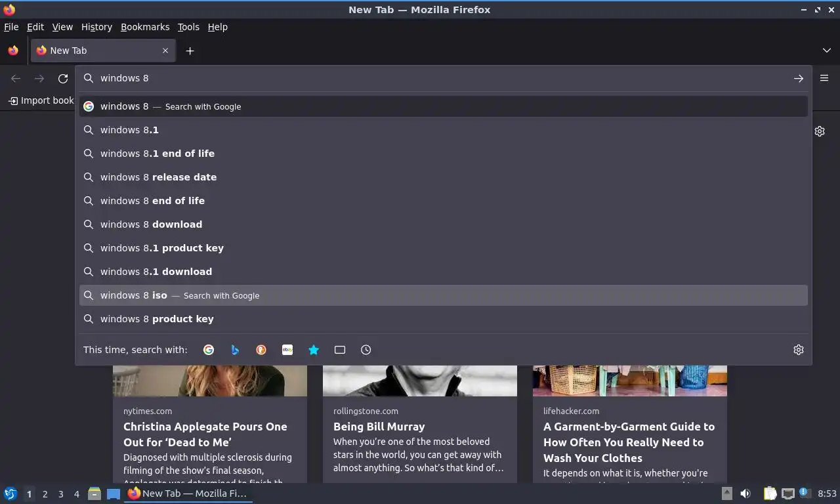Select suggestion 'windows 8.1 download'
Screen dimensions: 840x504
(444, 272)
